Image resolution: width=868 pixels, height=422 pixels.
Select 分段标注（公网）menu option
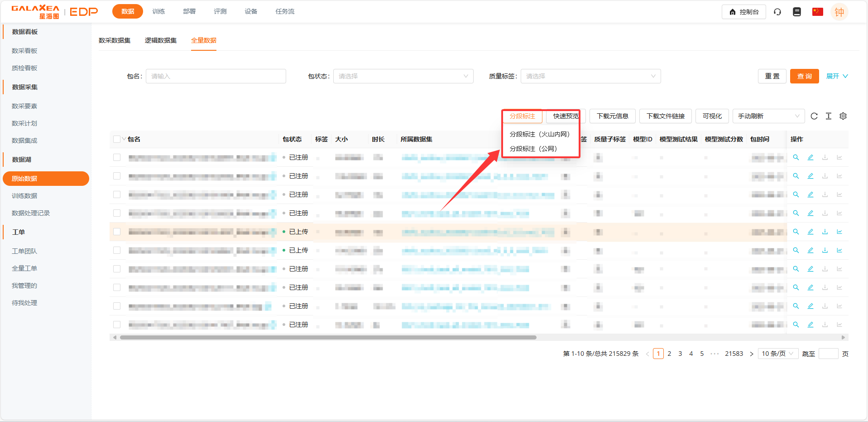[x=533, y=149]
